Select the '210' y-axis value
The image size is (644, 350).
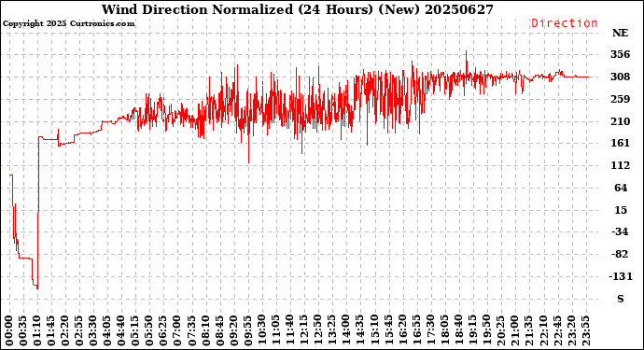click(x=620, y=121)
